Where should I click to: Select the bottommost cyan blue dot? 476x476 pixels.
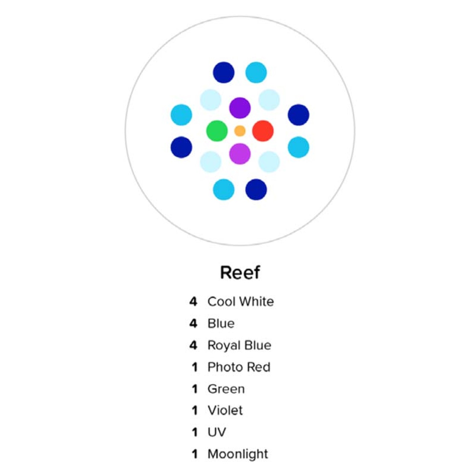(x=223, y=189)
